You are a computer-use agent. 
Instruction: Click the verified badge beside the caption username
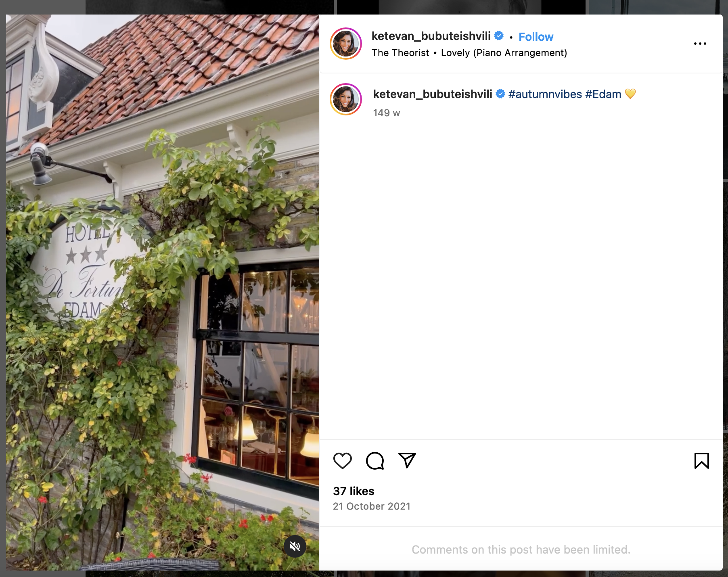tap(500, 94)
